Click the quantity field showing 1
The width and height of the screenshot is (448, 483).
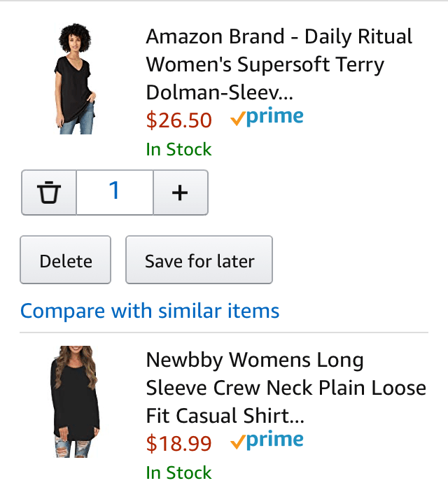point(114,192)
